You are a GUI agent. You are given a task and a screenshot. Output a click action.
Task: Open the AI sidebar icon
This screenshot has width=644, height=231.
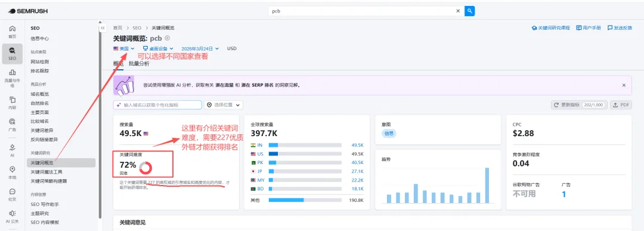coord(13,150)
